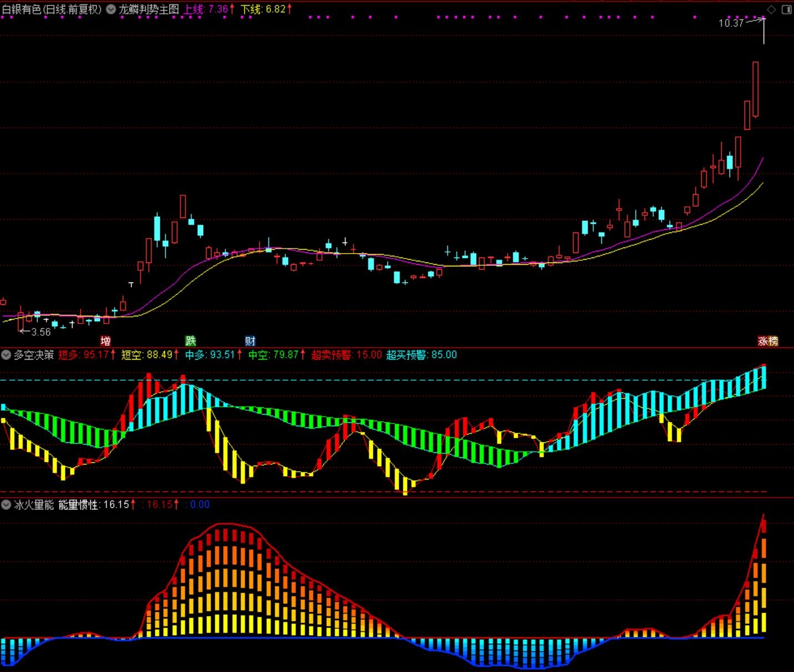The width and height of the screenshot is (794, 672).
Task: Click the blue 0.00 value in 冰火量能 header
Action: pos(200,504)
